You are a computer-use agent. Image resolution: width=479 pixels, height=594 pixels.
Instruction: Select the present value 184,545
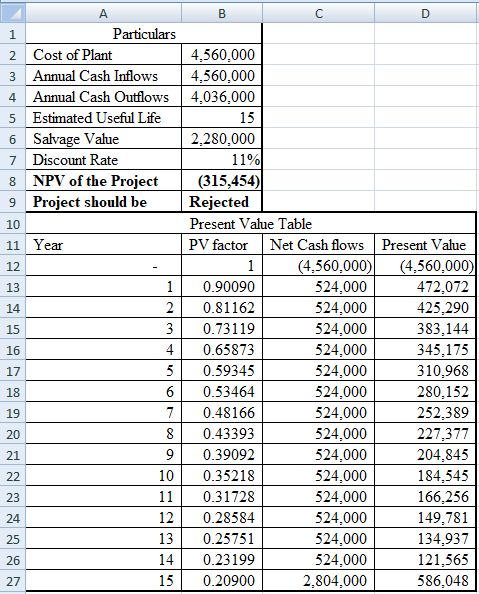pyautogui.click(x=425, y=476)
